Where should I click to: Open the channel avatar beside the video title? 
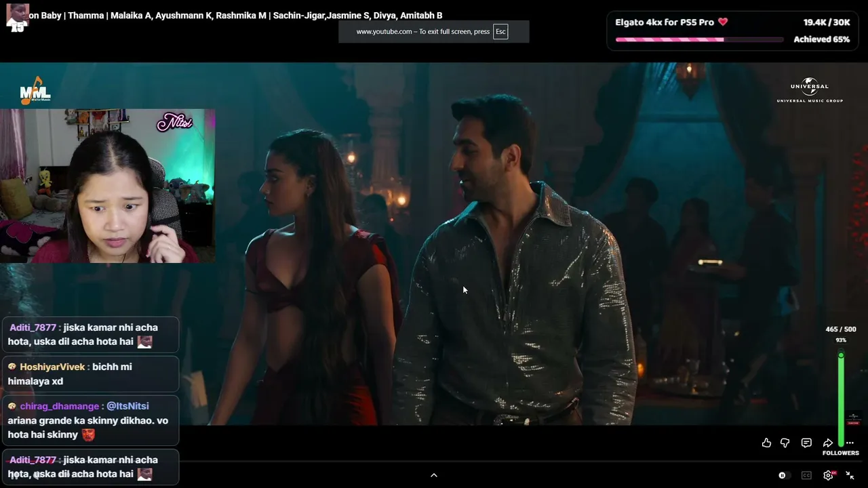click(x=17, y=16)
